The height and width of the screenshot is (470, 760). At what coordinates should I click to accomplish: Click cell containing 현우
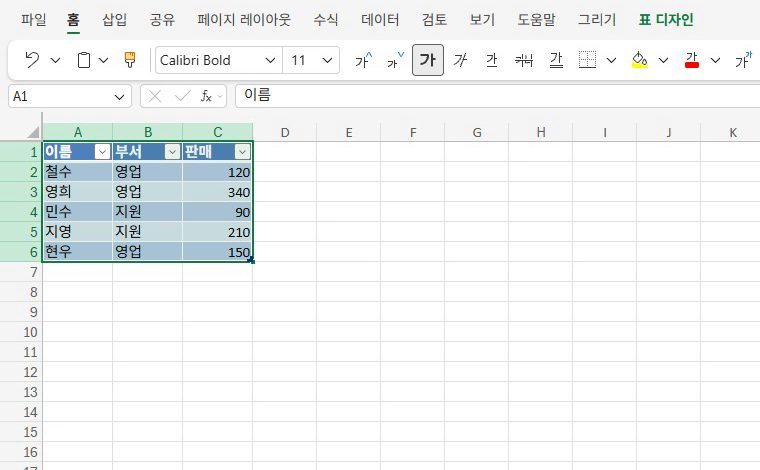point(78,252)
